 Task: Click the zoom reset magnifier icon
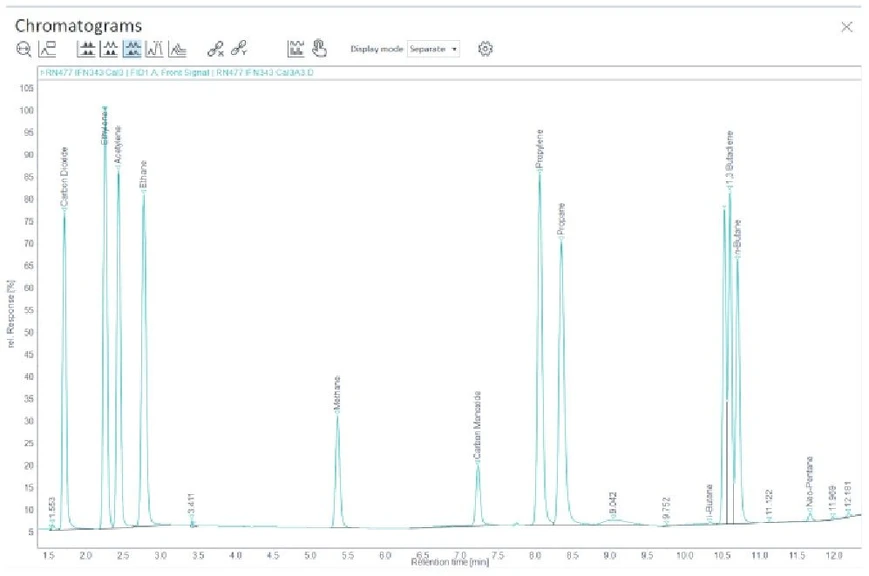pos(23,49)
